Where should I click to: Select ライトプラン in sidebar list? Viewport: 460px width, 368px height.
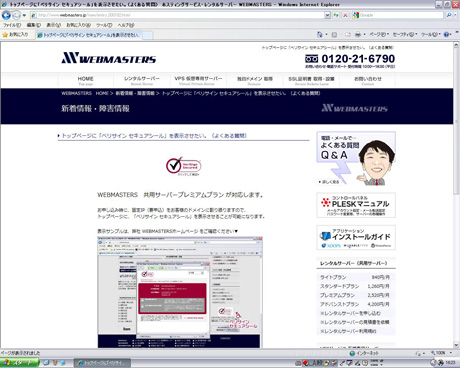333,277
